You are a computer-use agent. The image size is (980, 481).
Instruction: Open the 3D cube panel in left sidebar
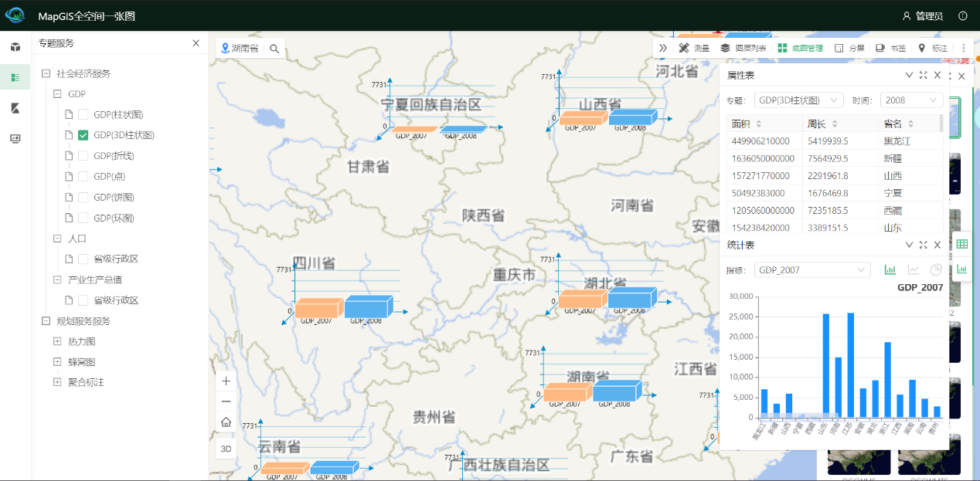tap(15, 47)
